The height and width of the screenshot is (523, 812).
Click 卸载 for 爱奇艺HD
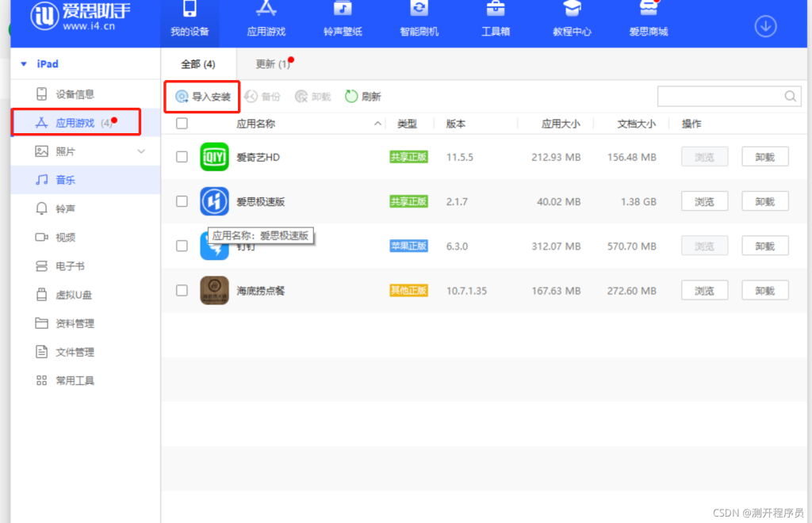[x=765, y=157]
